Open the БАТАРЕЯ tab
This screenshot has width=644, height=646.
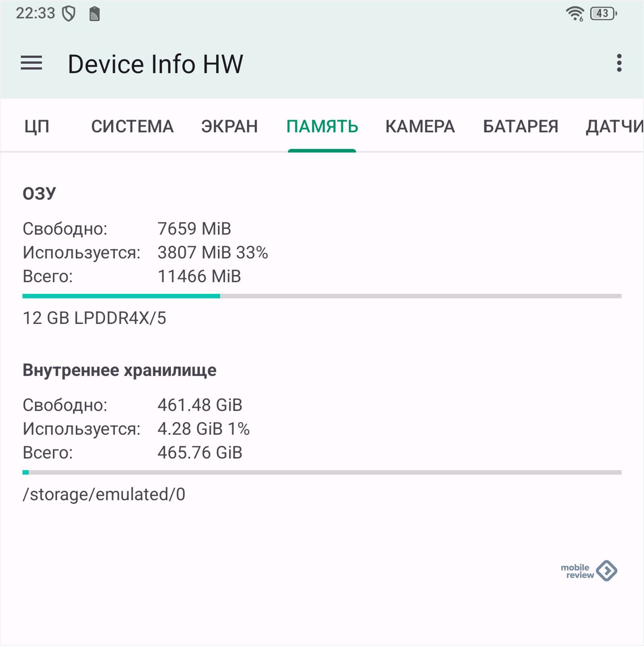pyautogui.click(x=521, y=126)
